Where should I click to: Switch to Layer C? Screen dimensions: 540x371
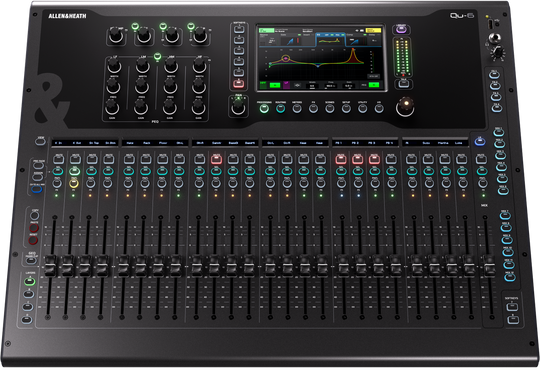[28, 307]
